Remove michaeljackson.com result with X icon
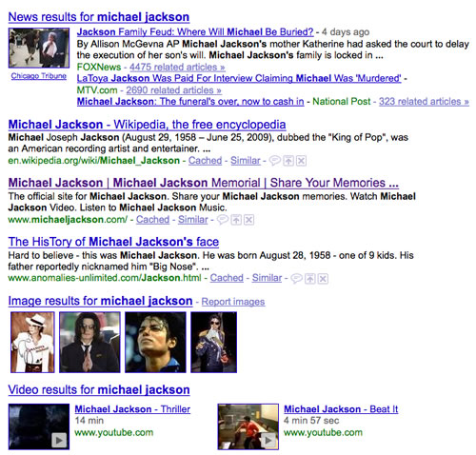 click(x=248, y=220)
